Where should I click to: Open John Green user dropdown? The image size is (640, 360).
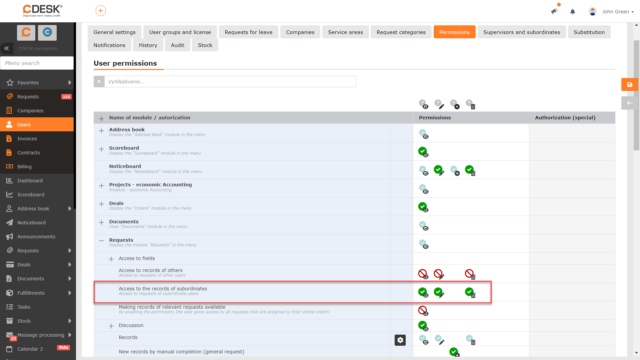612,11
